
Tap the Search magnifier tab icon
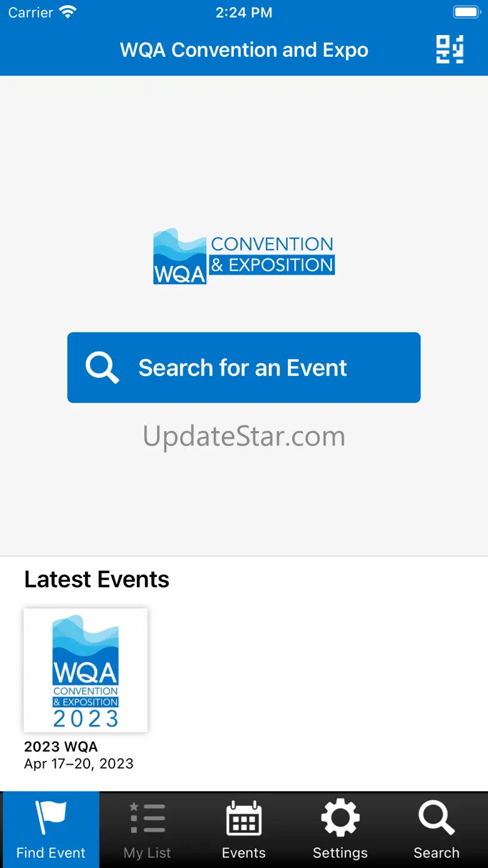pos(437,818)
